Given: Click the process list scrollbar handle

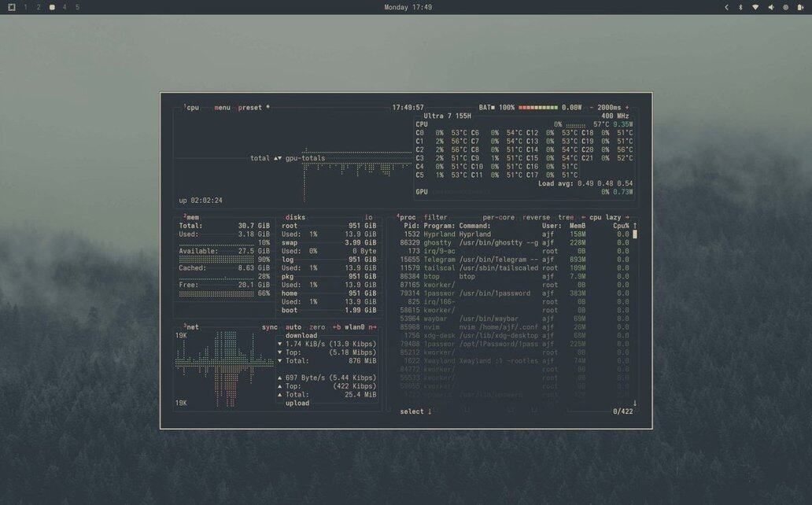Looking at the screenshot, I should pos(635,234).
